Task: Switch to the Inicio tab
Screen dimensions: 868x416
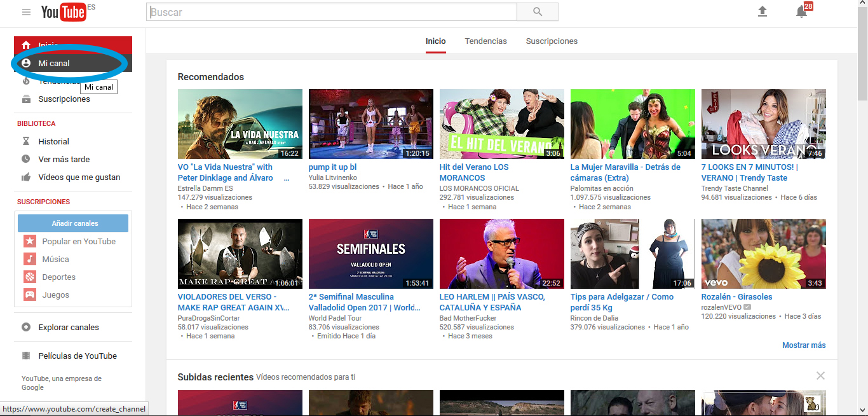Action: click(436, 41)
